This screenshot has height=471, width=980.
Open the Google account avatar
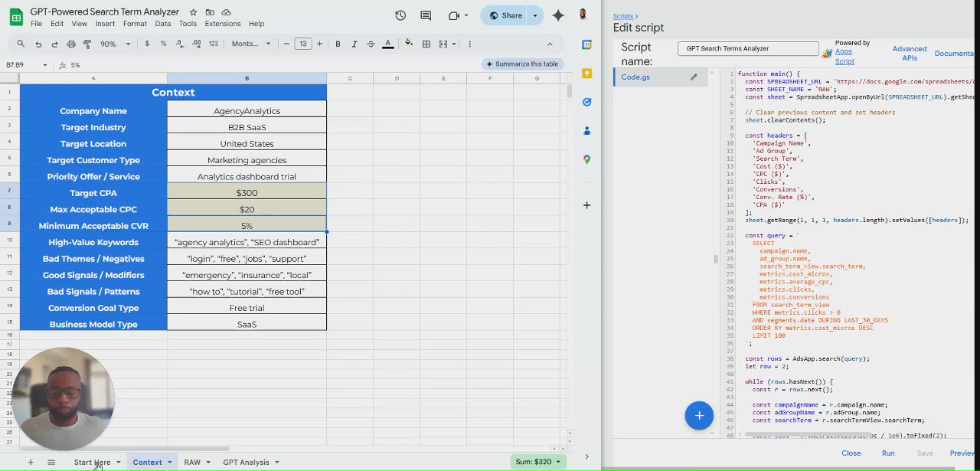(583, 15)
